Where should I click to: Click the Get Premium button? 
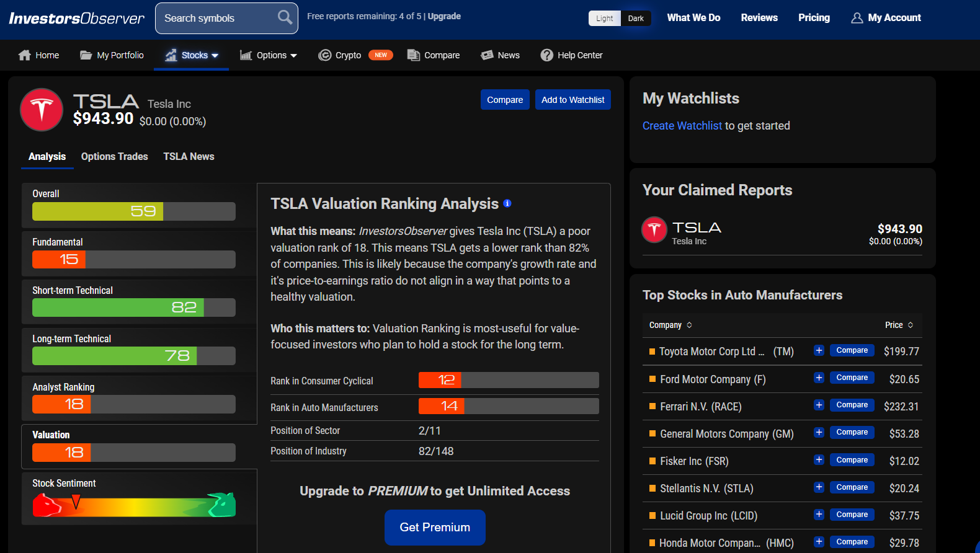point(435,528)
